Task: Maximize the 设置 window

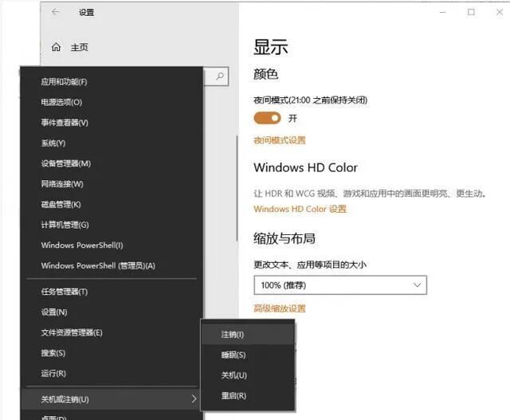Action: 471,13
